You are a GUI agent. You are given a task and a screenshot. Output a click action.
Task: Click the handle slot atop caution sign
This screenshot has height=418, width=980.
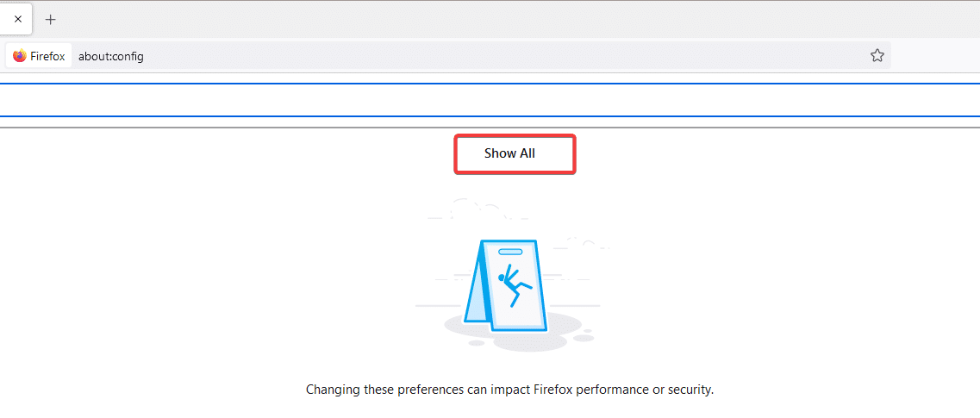pos(510,251)
